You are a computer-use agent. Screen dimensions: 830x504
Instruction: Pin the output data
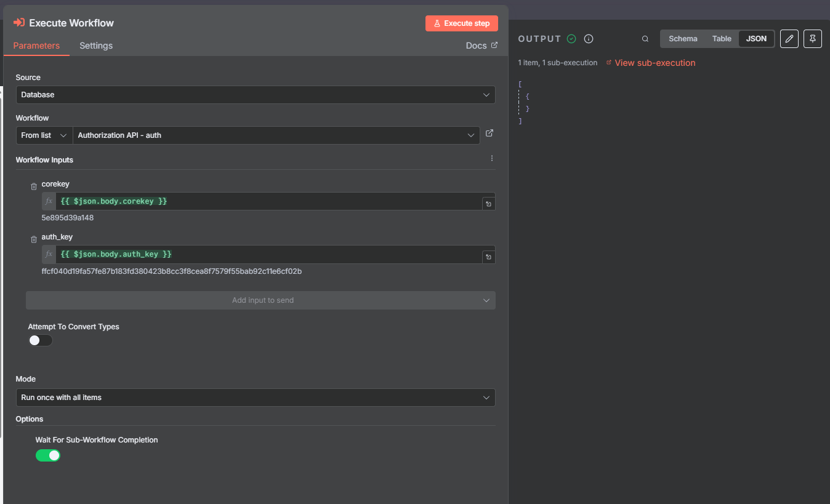pyautogui.click(x=812, y=38)
